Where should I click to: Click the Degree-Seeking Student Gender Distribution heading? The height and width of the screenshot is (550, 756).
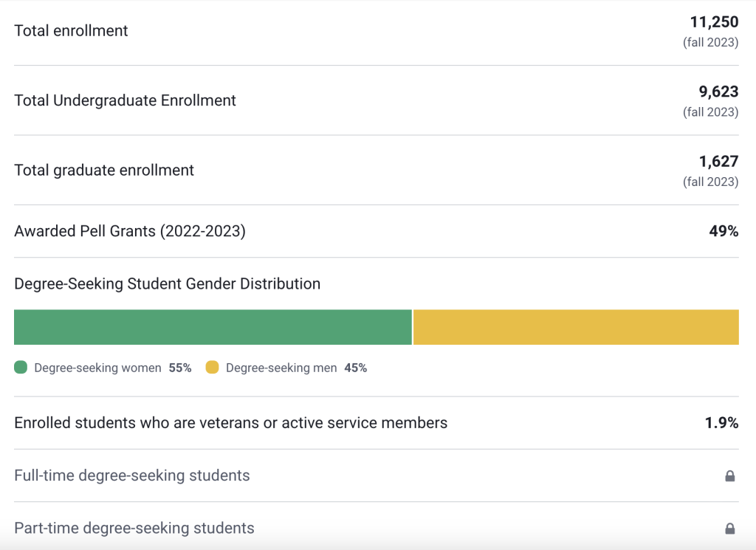click(x=167, y=284)
